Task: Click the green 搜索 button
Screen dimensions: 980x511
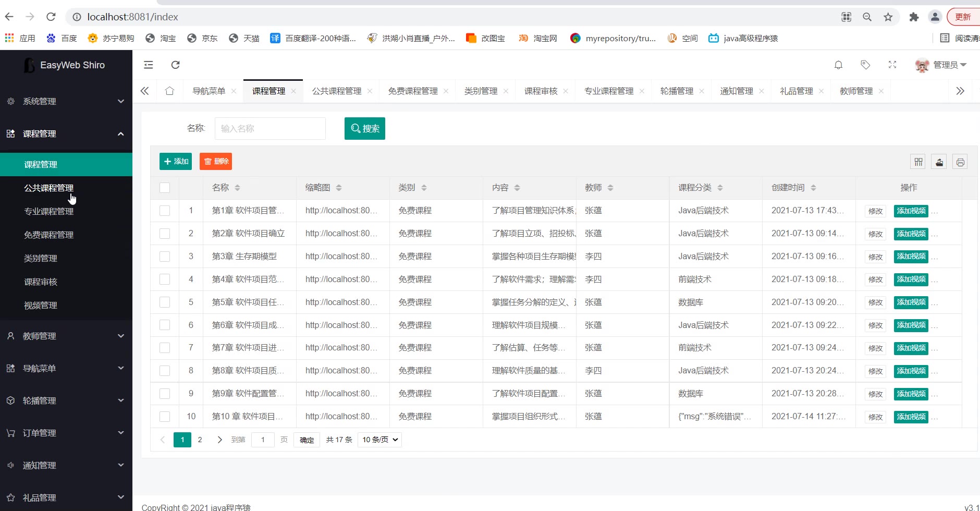Action: point(365,128)
